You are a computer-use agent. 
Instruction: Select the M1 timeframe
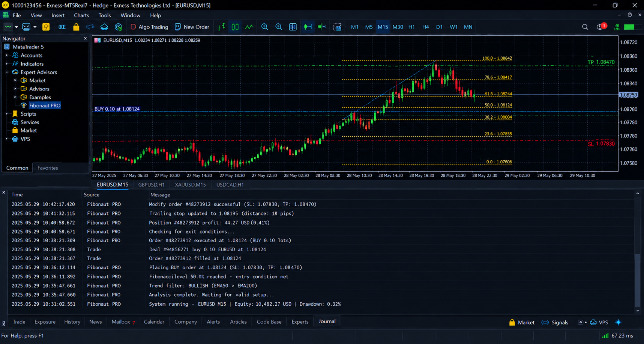tap(354, 27)
